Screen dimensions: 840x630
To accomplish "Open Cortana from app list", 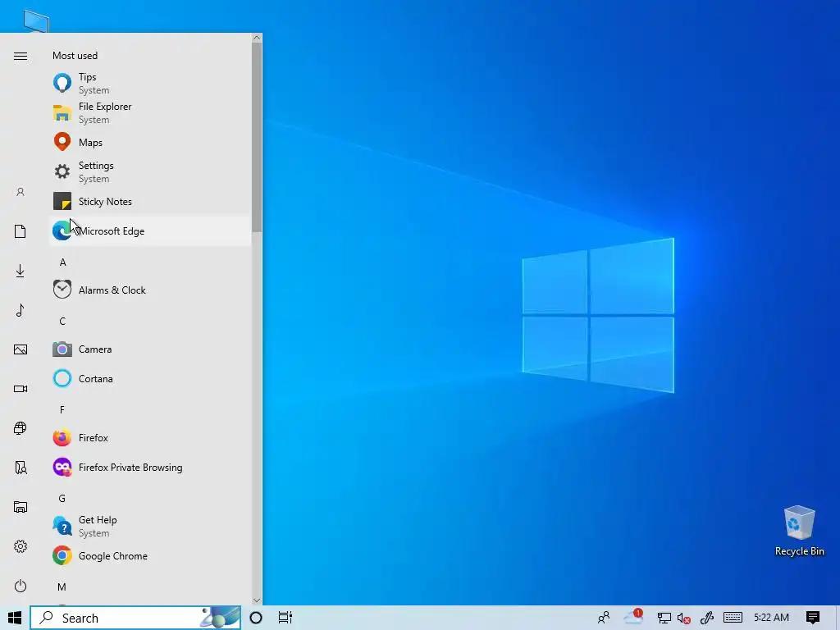I will pos(150,378).
